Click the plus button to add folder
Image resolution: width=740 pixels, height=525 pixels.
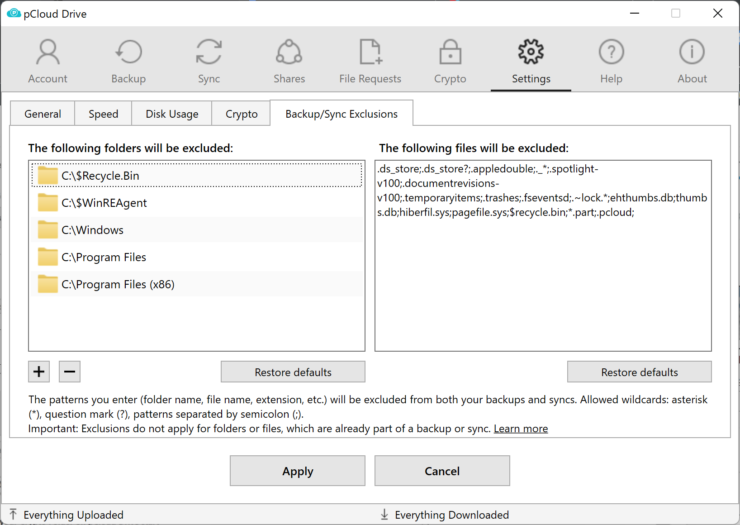[39, 372]
